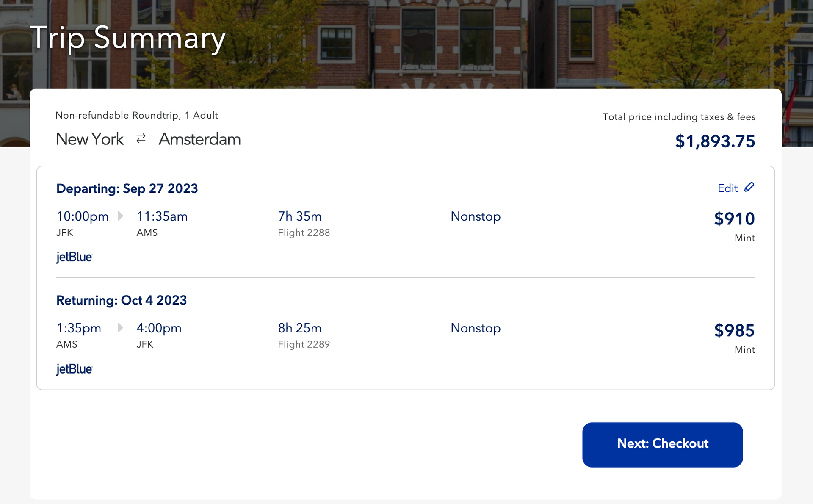Image resolution: width=813 pixels, height=504 pixels.
Task: Select the Amsterdam city label
Action: tap(199, 139)
